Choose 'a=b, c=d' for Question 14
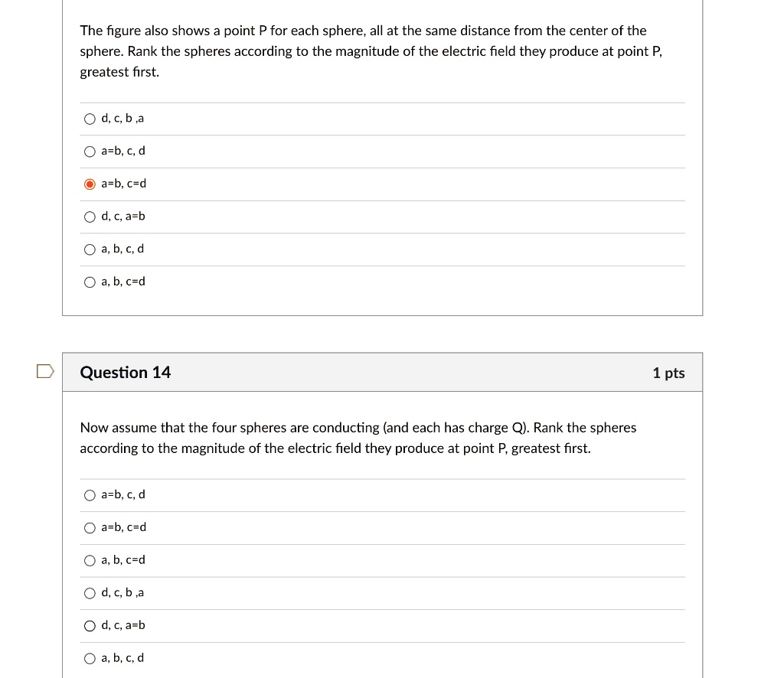 tap(90, 527)
